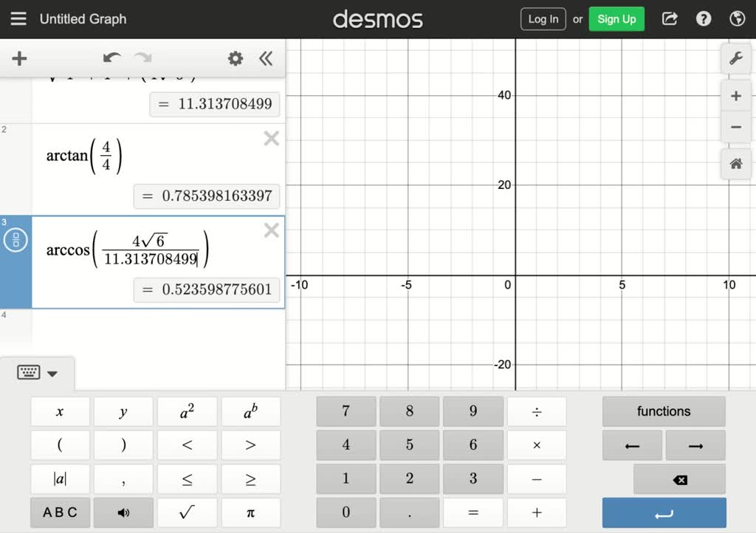Screen dimensions: 756x533
Task: Click the home icon to reset graph view
Action: point(735,163)
